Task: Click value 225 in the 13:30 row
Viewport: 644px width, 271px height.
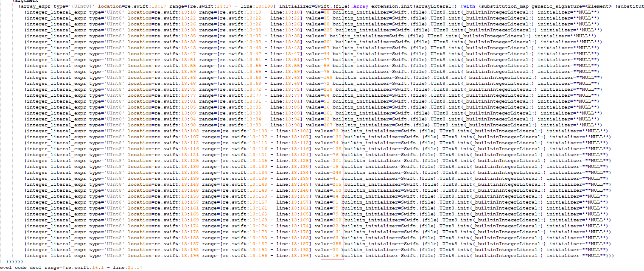Action: pos(328,30)
